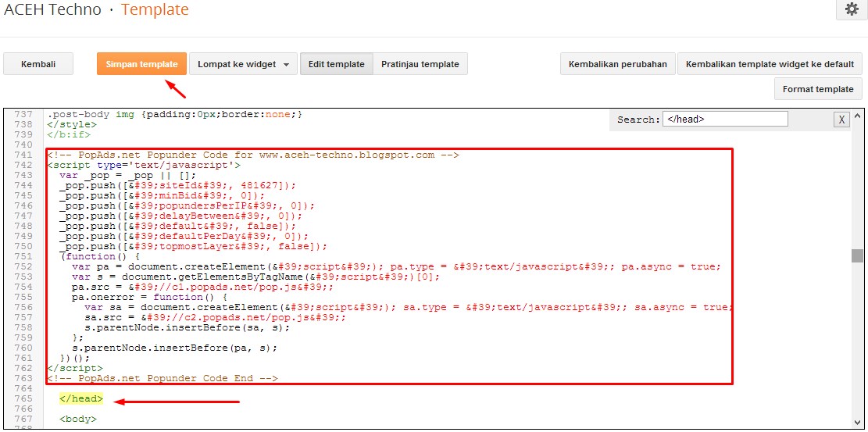The image size is (868, 432).
Task: Click the insertBefore(pa, s) line
Action: [x=174, y=348]
